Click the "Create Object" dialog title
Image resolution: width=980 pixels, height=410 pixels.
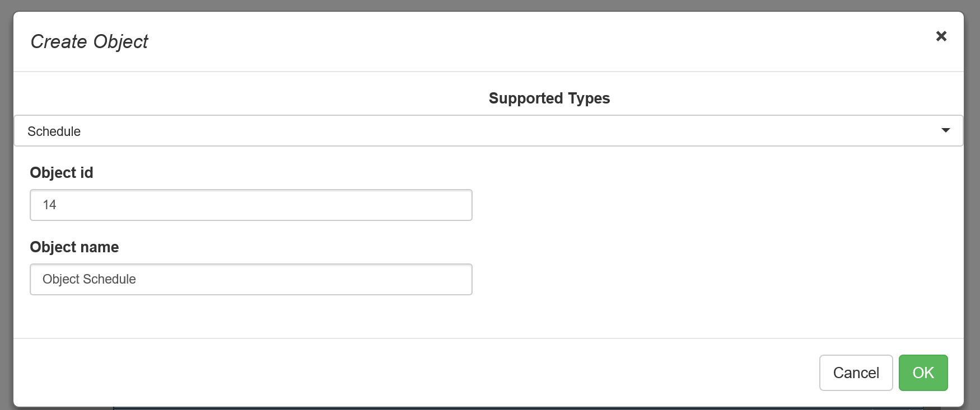tap(89, 42)
